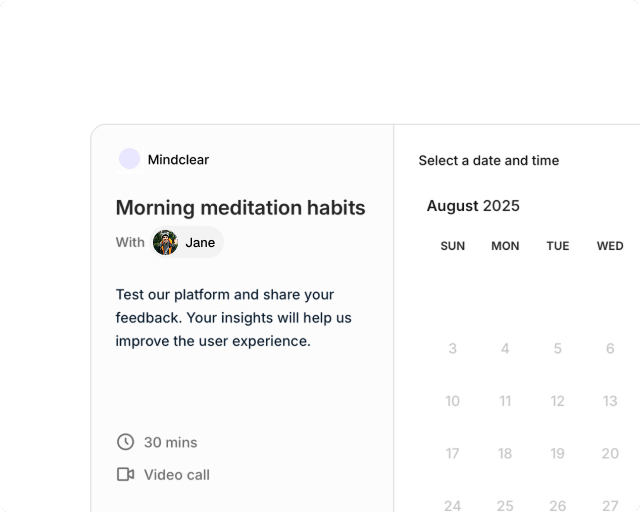Screen dimensions: 640x512
Task: Click the SUN column header
Action: pos(452,246)
